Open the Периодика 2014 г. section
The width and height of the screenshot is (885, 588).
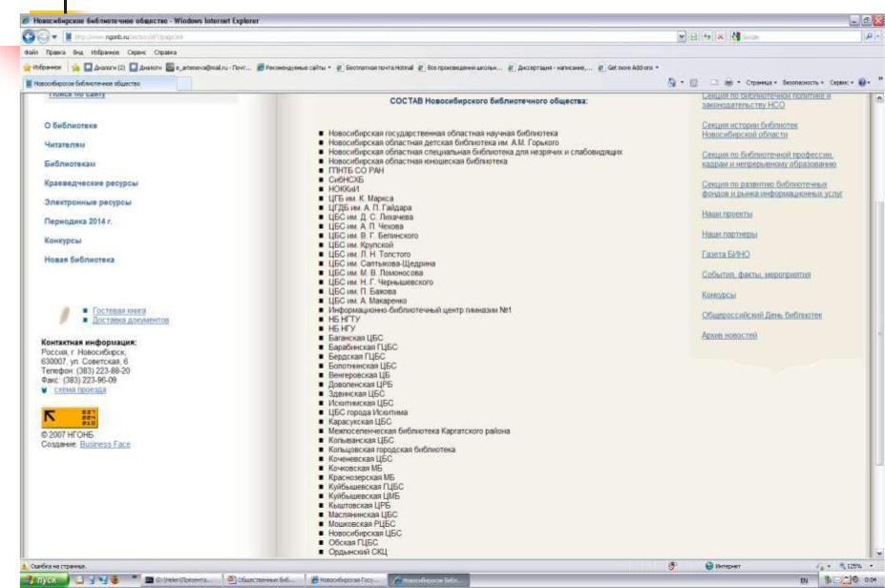click(78, 221)
